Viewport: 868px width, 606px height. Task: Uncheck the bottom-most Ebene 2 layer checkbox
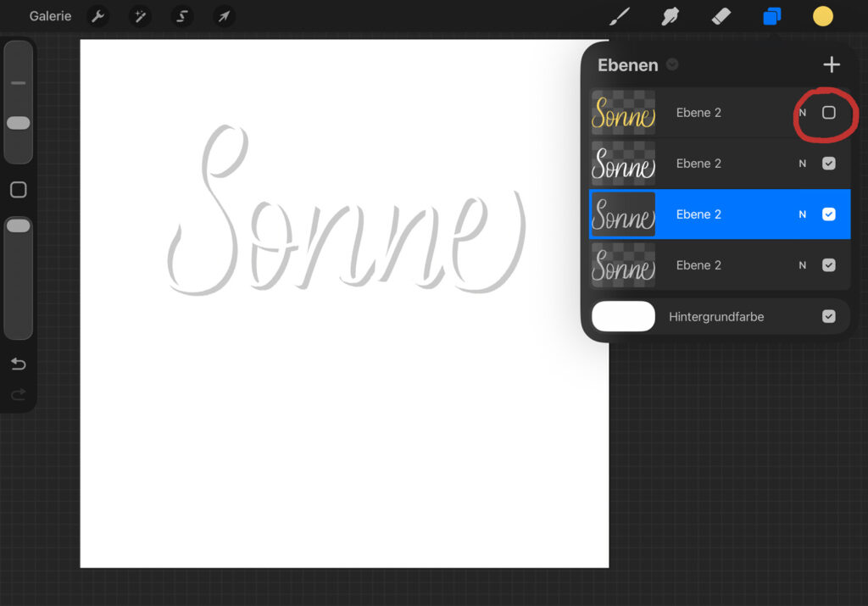828,265
